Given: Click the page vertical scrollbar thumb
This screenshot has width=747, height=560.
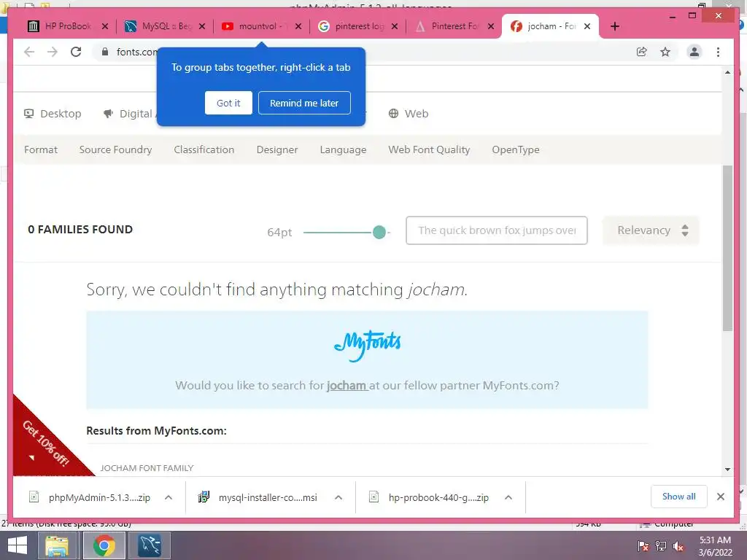Looking at the screenshot, I should [x=727, y=248].
